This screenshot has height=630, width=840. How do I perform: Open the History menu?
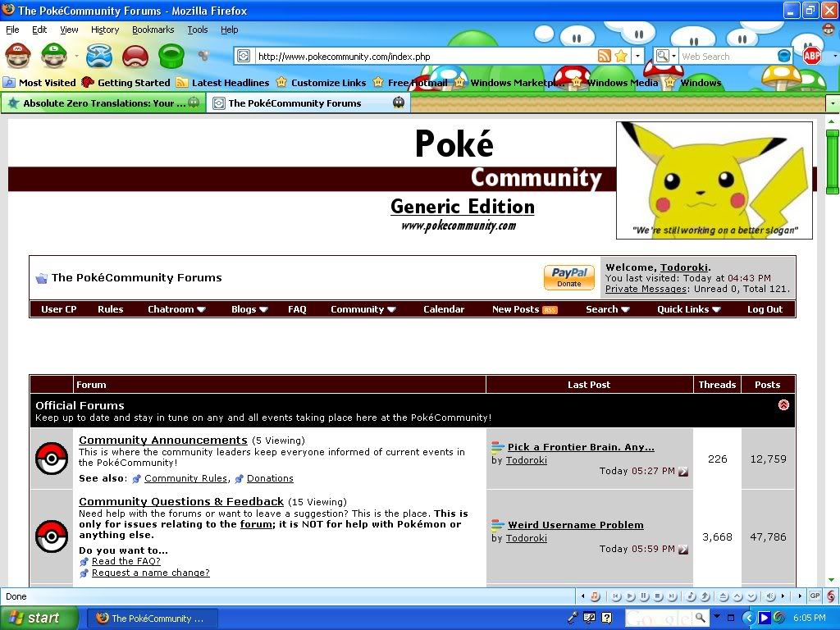click(x=105, y=30)
